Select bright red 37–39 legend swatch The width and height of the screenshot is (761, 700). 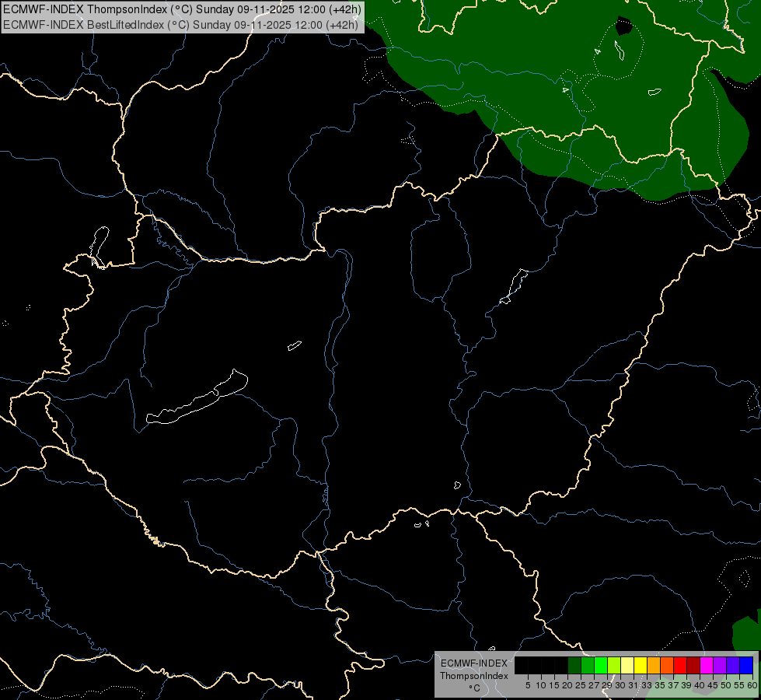(680, 665)
